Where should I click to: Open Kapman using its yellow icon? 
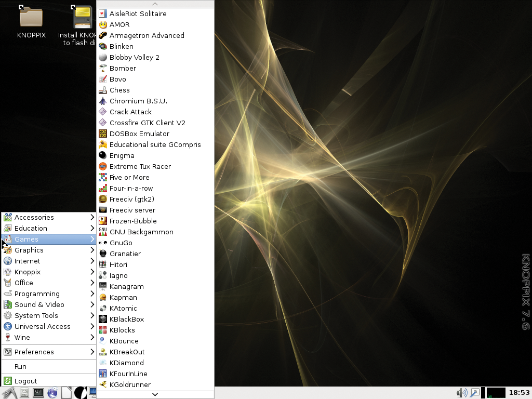click(103, 297)
